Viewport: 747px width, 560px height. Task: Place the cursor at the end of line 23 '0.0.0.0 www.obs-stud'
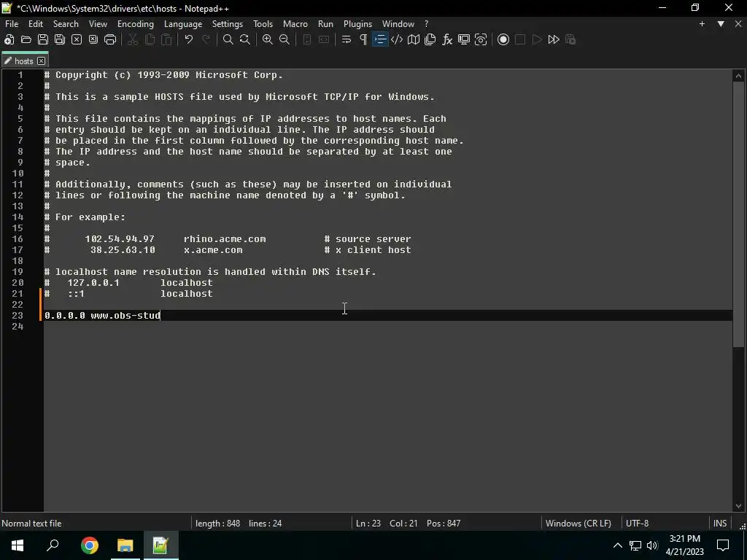161,315
